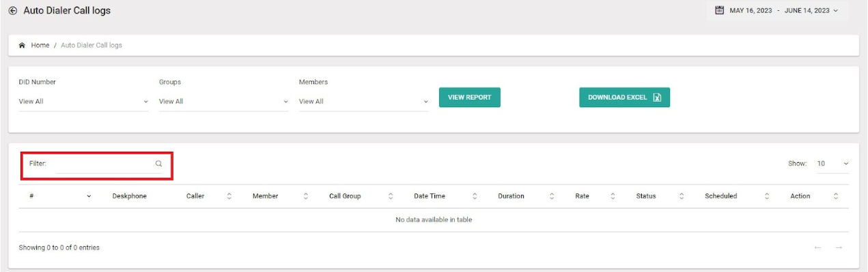Expand the Show entries count dropdown

point(833,164)
